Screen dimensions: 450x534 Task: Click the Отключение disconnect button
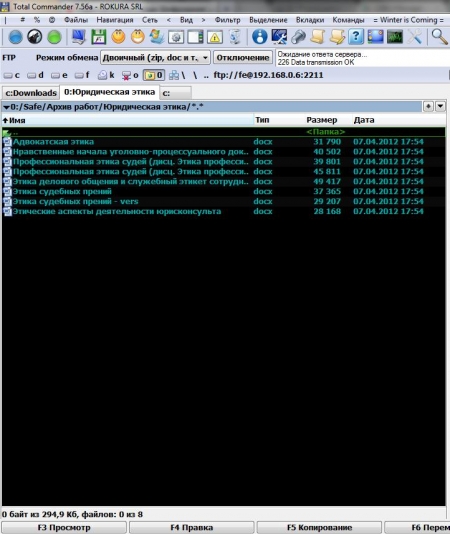243,58
